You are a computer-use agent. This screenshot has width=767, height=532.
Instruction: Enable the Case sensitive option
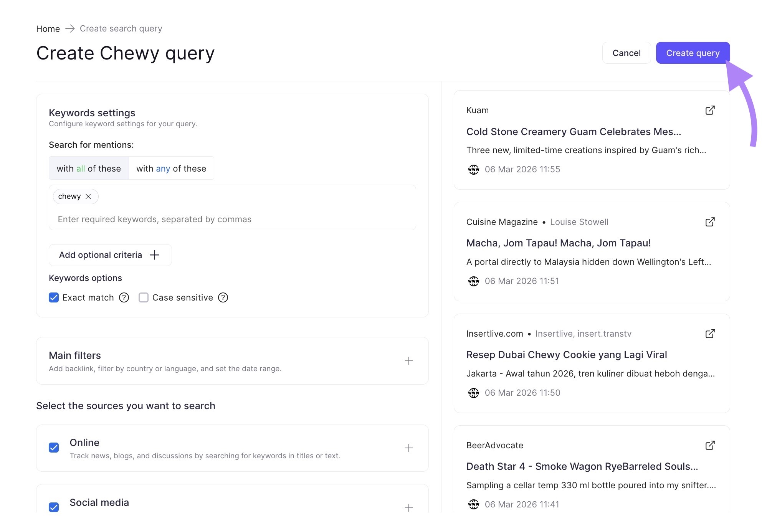pyautogui.click(x=144, y=297)
